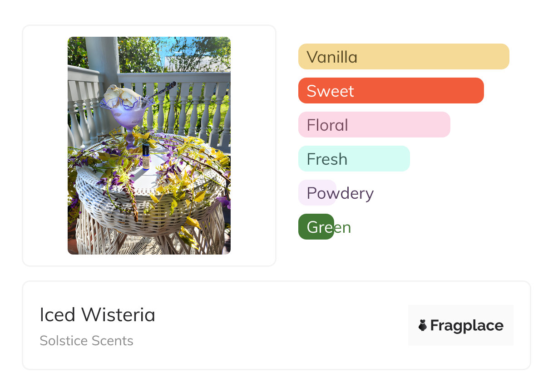
Task: Open the Solstice Scents brand link
Action: coord(86,341)
